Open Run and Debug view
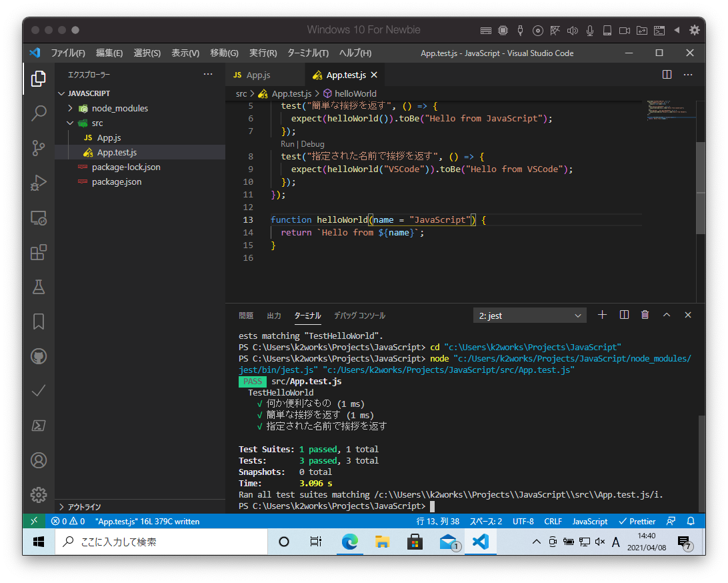The width and height of the screenshot is (728, 583). [39, 182]
